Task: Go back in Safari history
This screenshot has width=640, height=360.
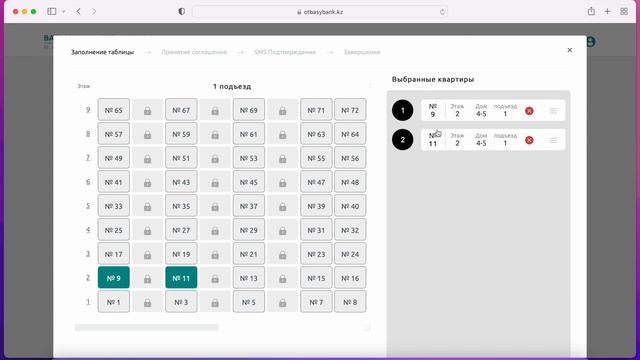Action: point(78,11)
